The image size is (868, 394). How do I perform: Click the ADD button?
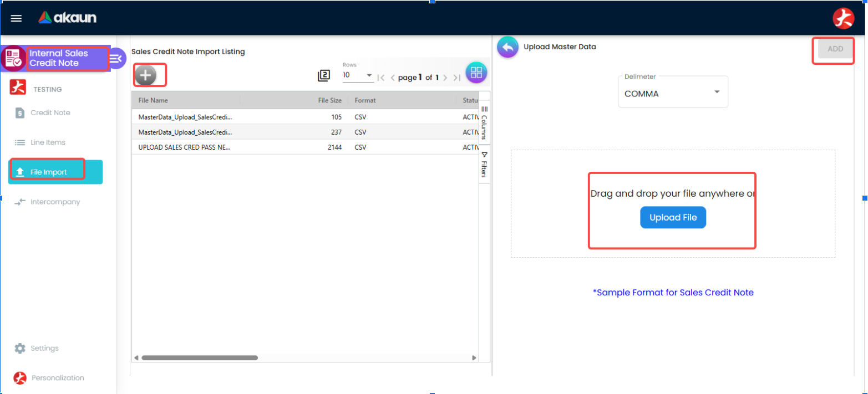[x=834, y=49]
